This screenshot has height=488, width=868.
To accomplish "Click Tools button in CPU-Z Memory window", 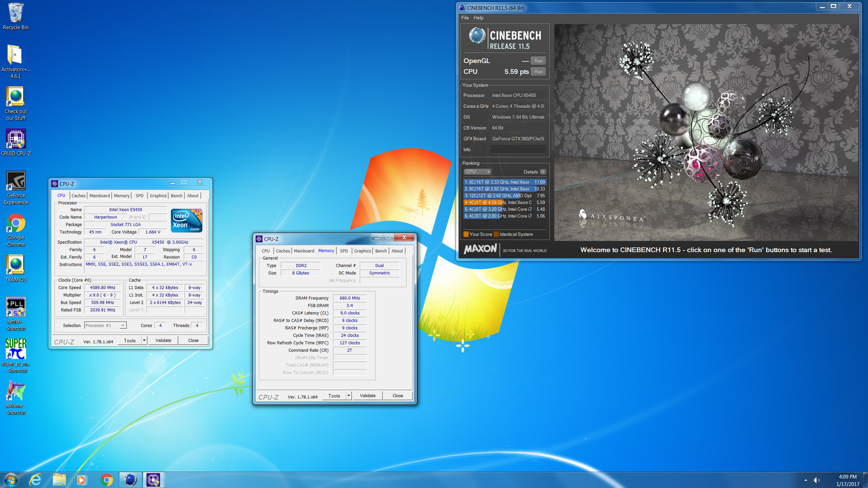I will point(334,395).
